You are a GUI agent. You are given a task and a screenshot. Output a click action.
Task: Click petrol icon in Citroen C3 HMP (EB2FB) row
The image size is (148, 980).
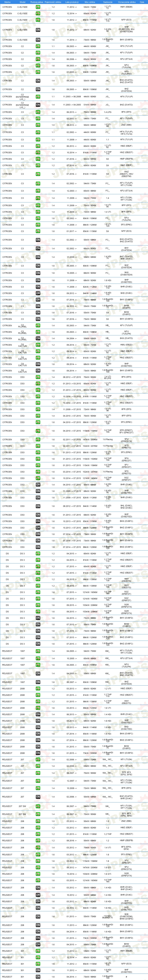(x=38, y=159)
